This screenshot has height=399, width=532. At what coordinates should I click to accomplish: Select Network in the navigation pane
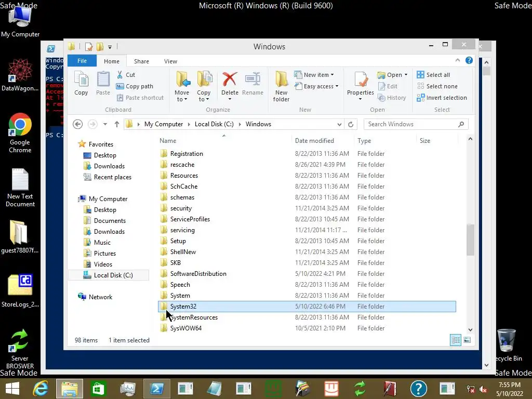(96, 297)
